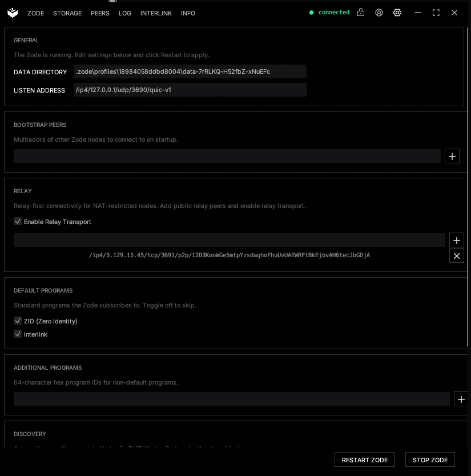The image size is (471, 476).
Task: Add additional program with plus button
Action: point(461,399)
